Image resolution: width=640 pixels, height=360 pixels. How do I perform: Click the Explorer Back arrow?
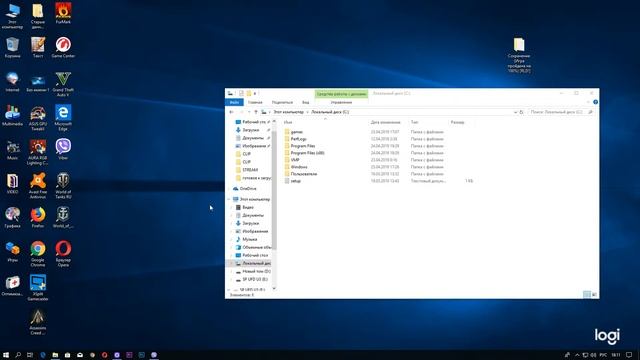(231, 112)
